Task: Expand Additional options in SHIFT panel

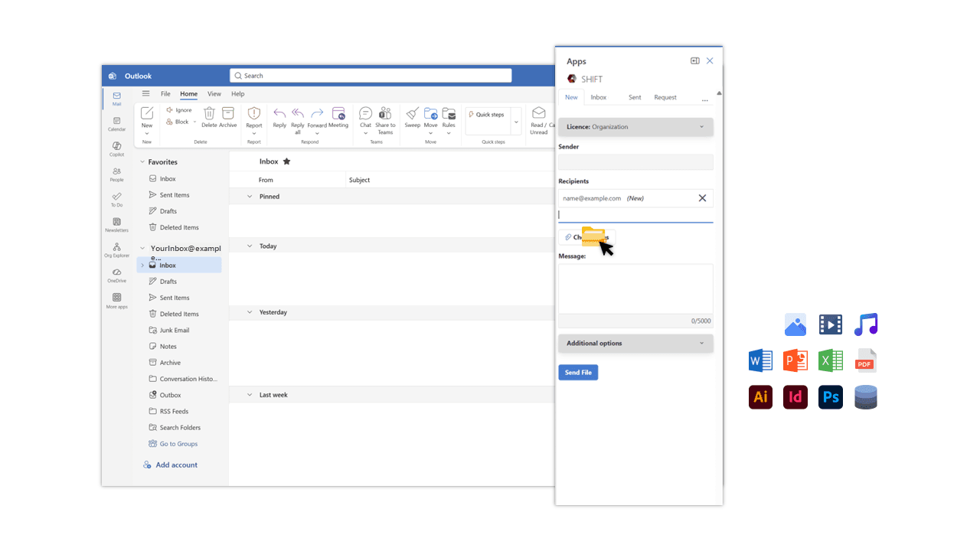Action: 635,344
